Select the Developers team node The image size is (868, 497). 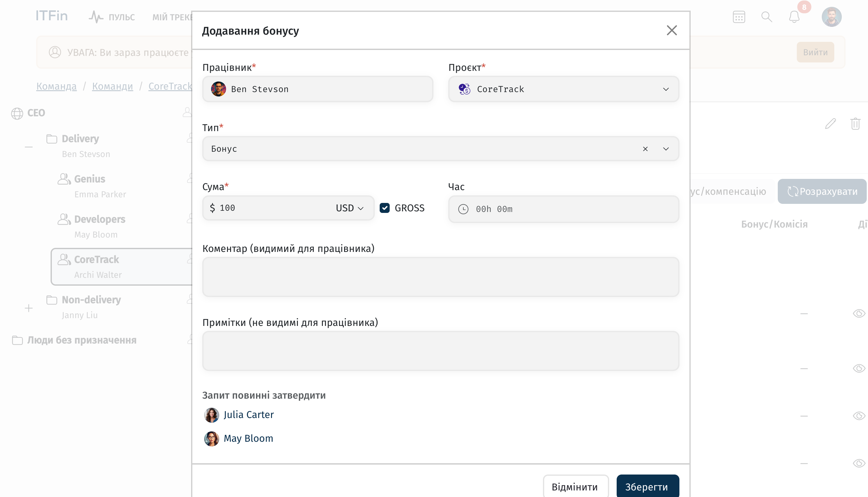click(100, 219)
